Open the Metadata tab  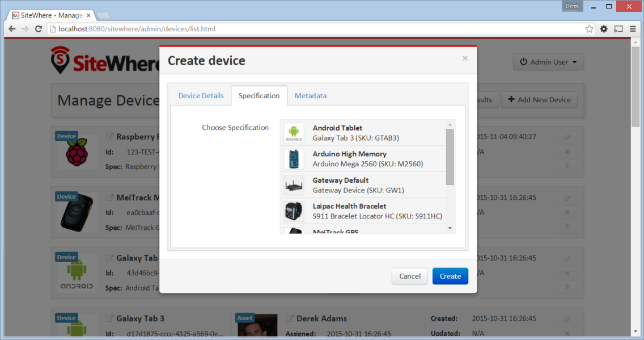(x=311, y=95)
